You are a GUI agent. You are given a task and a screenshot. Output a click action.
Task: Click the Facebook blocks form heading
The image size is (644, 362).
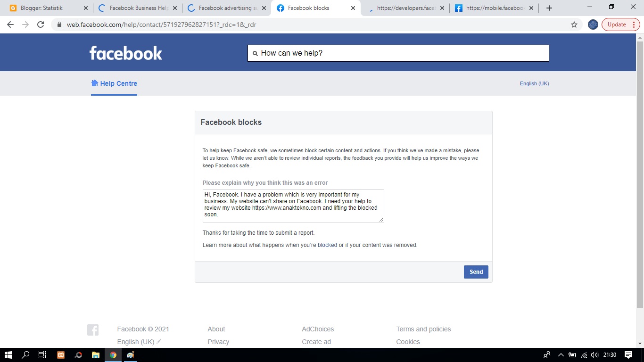coord(231,122)
